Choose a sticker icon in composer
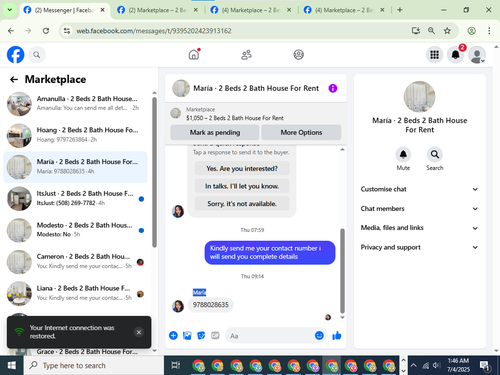This screenshot has width=500, height=375. click(x=201, y=335)
